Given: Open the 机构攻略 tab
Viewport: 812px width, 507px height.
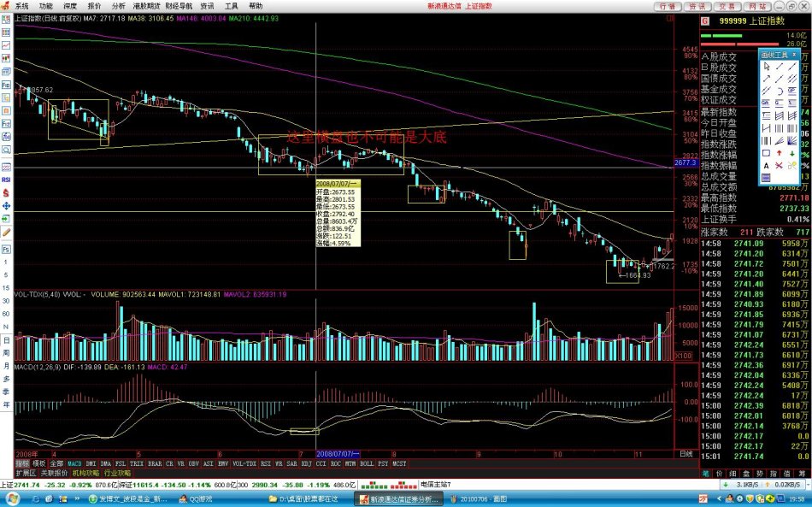Looking at the screenshot, I should (86, 473).
